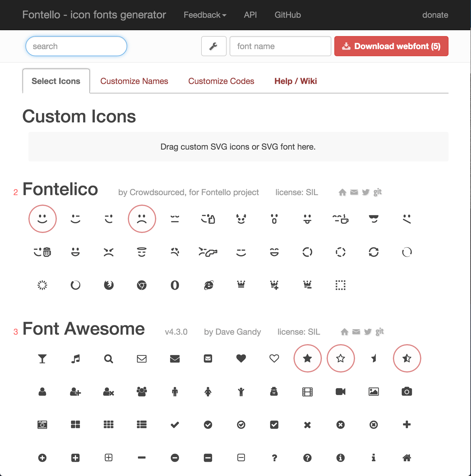Select the info circle icon
The height and width of the screenshot is (476, 471).
[341, 458]
